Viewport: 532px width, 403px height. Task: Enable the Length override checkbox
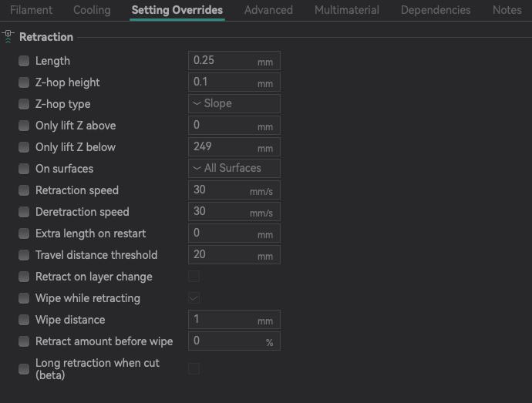coord(24,61)
